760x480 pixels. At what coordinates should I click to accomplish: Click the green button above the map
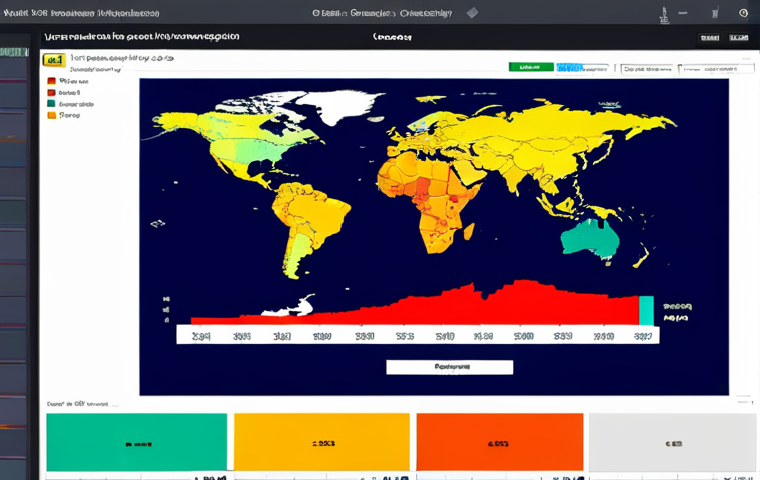pyautogui.click(x=531, y=67)
